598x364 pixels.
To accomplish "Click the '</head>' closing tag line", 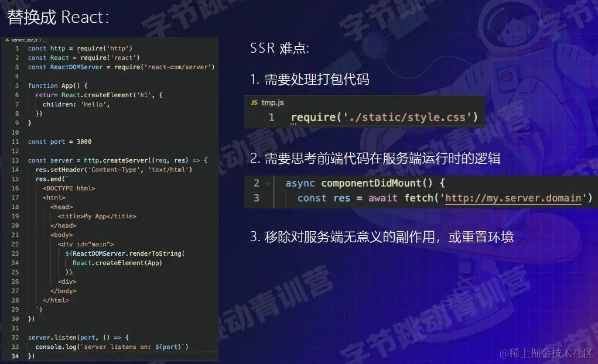I will click(x=63, y=226).
